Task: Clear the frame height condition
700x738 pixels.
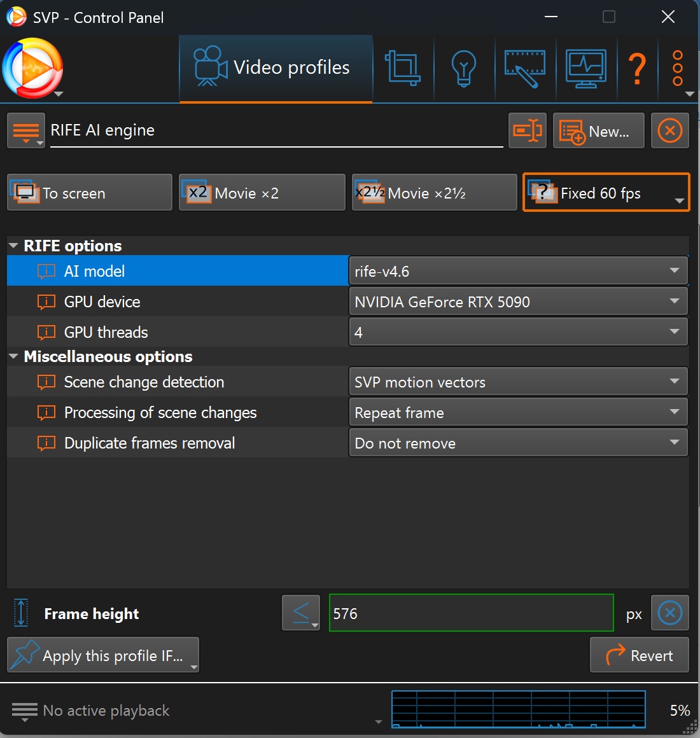Action: 669,613
